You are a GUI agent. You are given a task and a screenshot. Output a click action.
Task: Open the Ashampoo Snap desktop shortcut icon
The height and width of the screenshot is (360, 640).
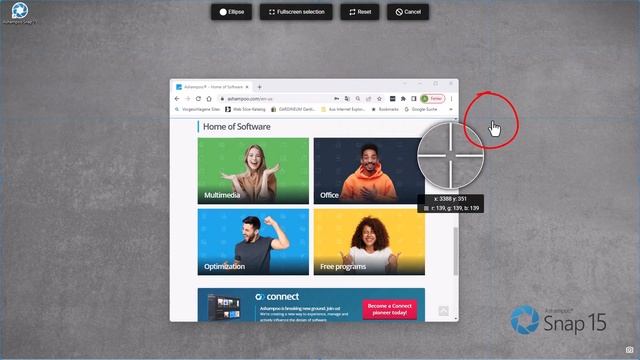19,13
